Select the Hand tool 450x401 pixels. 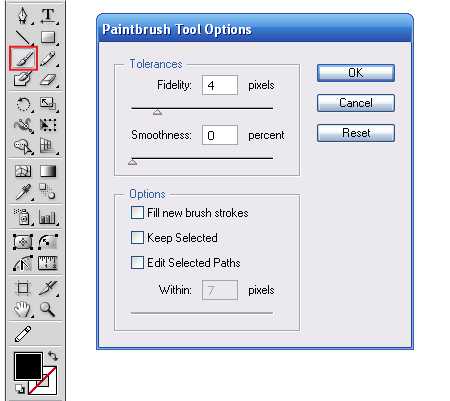22,309
